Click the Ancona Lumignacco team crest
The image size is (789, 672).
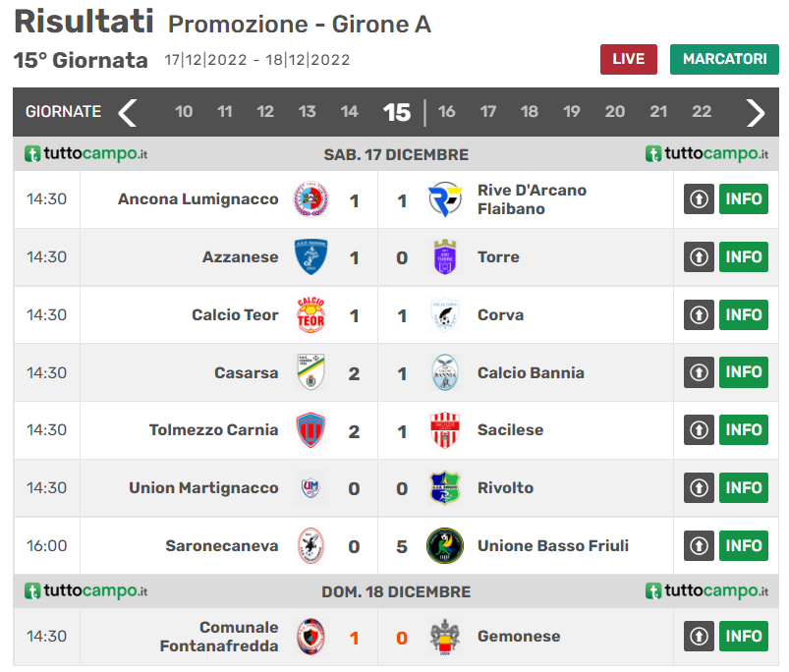point(311,199)
